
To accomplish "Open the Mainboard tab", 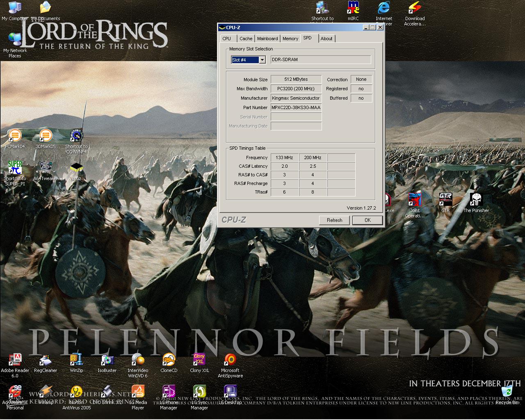I will [267, 39].
